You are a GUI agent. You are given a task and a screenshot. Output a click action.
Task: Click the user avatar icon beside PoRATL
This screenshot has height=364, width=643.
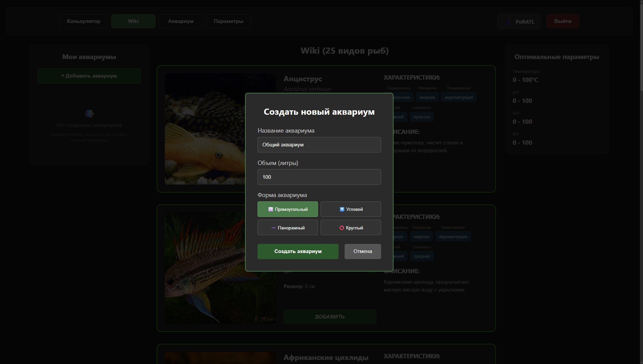click(x=508, y=22)
